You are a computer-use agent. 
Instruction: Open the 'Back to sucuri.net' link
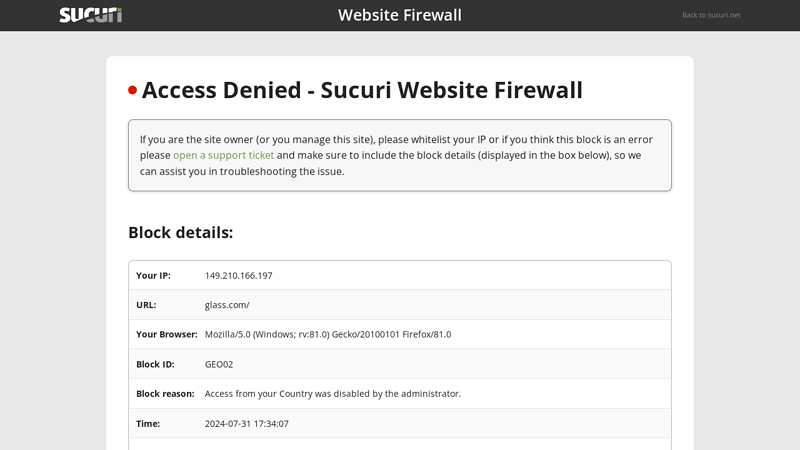point(711,15)
